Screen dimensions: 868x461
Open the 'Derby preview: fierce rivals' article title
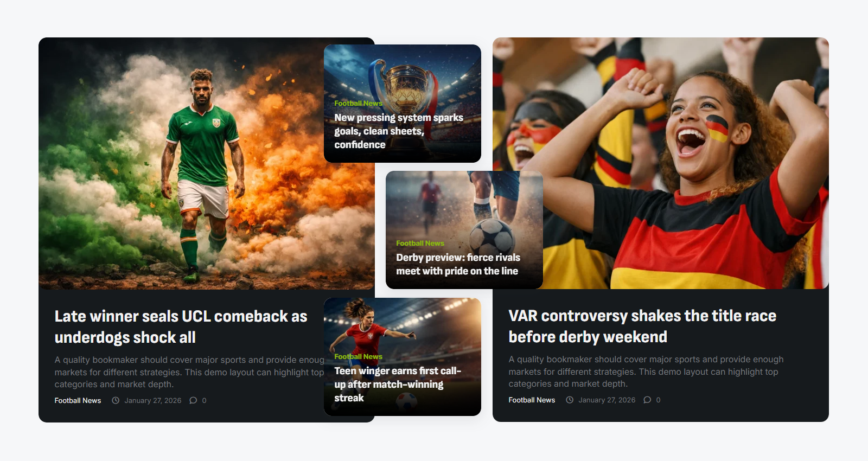(x=458, y=264)
